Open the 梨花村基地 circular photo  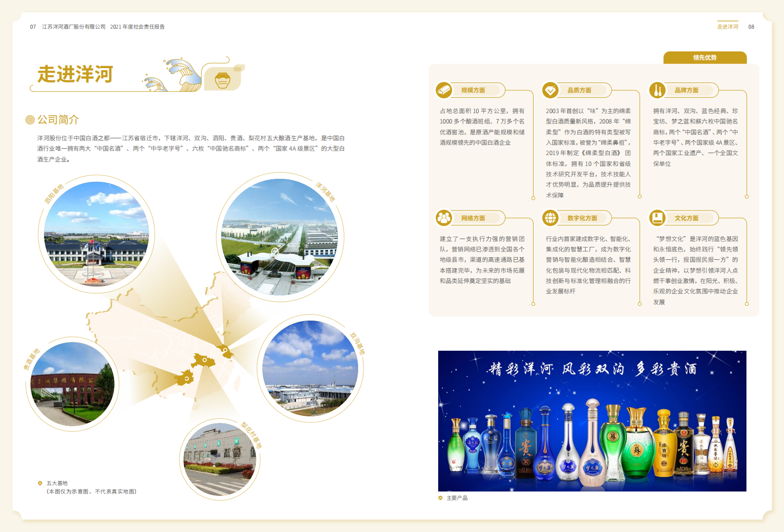coord(220,459)
